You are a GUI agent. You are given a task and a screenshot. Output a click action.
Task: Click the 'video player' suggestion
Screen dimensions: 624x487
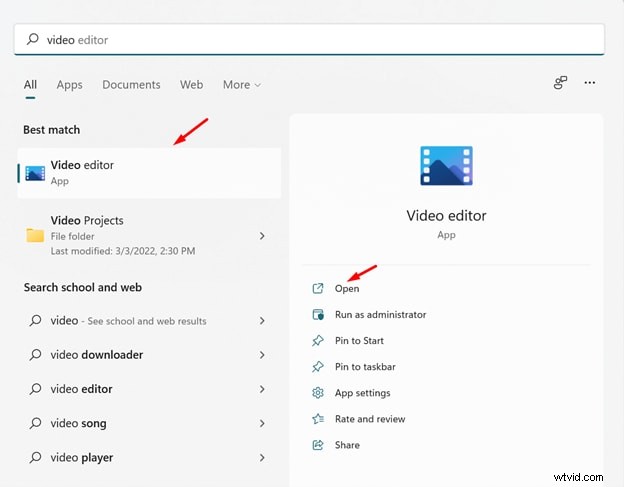coord(149,458)
